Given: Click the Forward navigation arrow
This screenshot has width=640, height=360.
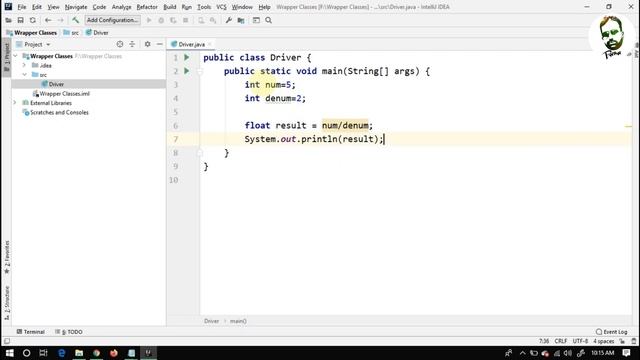Looking at the screenshot, I should tap(60, 20).
